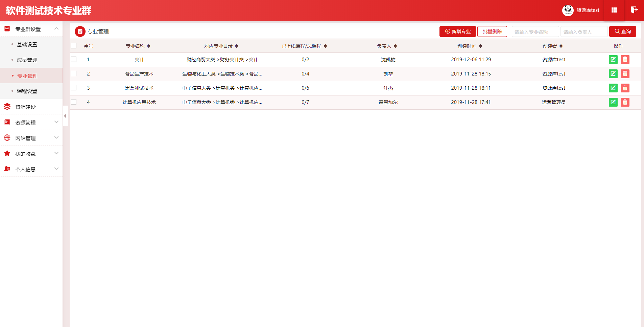
Task: Sort by 负责人 column arrows
Action: [x=395, y=46]
